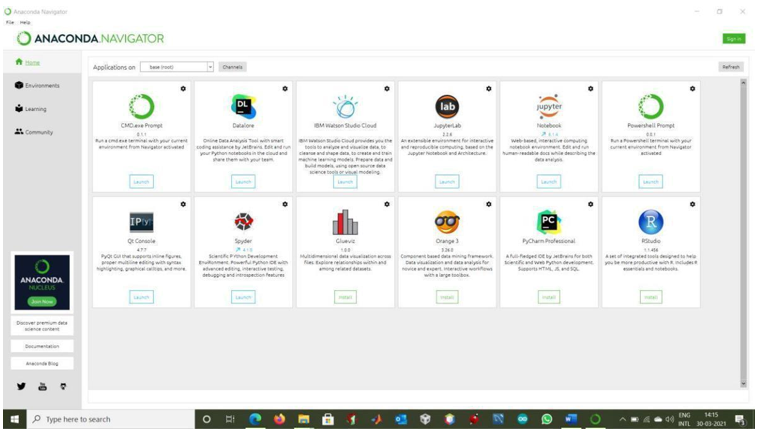The width and height of the screenshot is (758, 433).
Task: Open the gear settings on Qt Console card
Action: [183, 204]
